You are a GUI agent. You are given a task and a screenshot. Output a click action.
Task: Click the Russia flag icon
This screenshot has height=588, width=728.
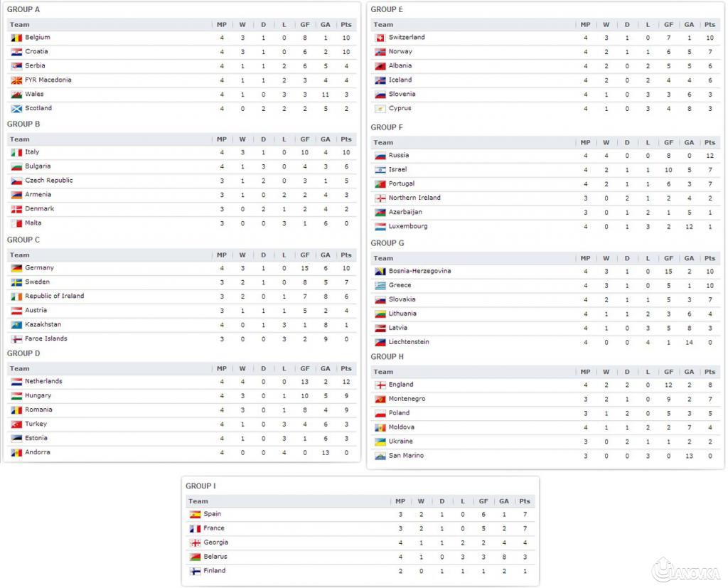pos(380,156)
